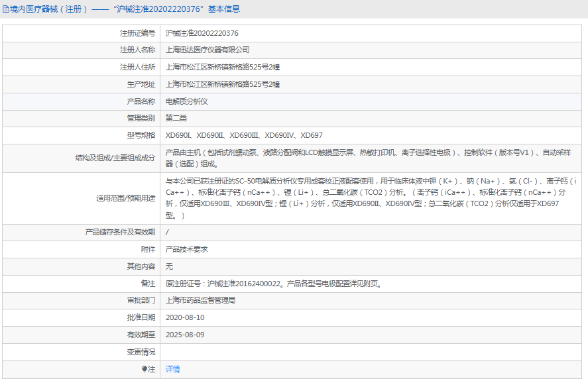Click expiry date 2025-08-09

click(185, 335)
